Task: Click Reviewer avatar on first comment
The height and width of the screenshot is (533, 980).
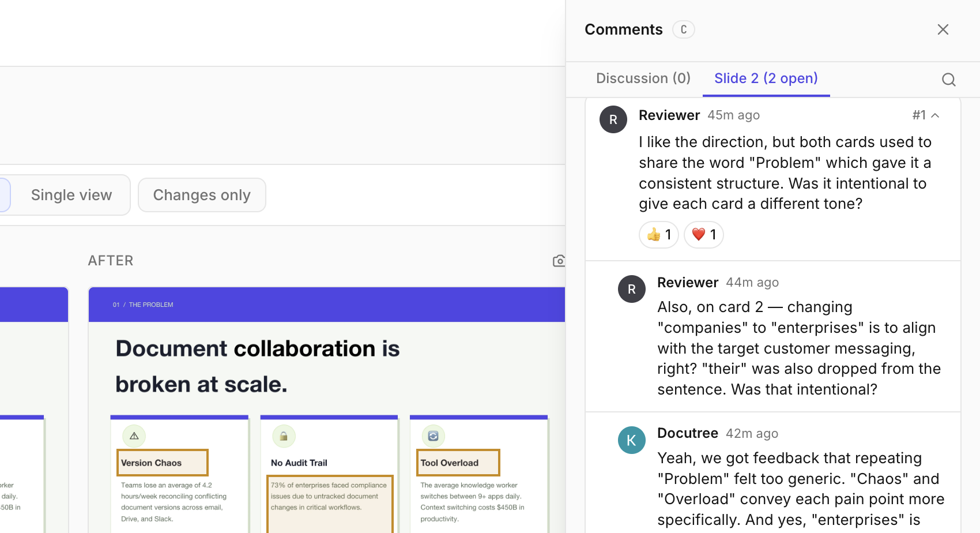Action: [613, 119]
